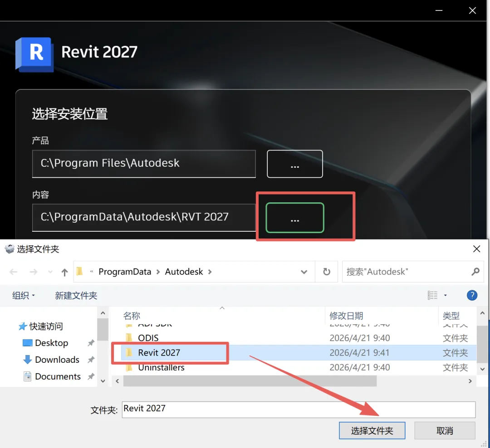This screenshot has width=490, height=448.
Task: Go forward in folder dialog
Action: click(x=33, y=272)
